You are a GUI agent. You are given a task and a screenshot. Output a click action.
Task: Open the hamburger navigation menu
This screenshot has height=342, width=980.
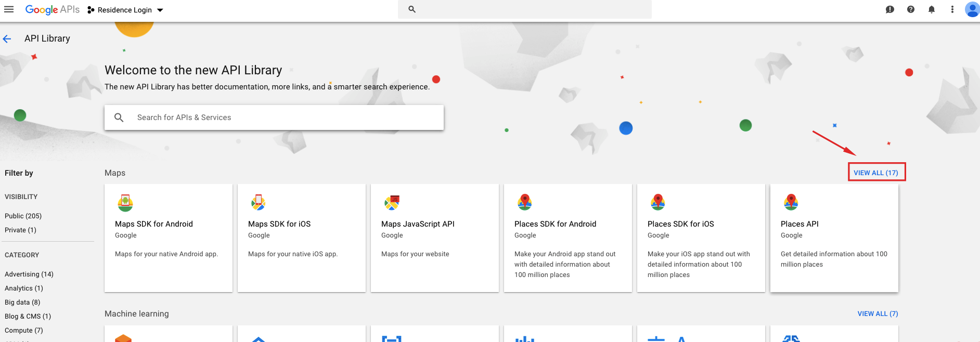click(x=9, y=9)
